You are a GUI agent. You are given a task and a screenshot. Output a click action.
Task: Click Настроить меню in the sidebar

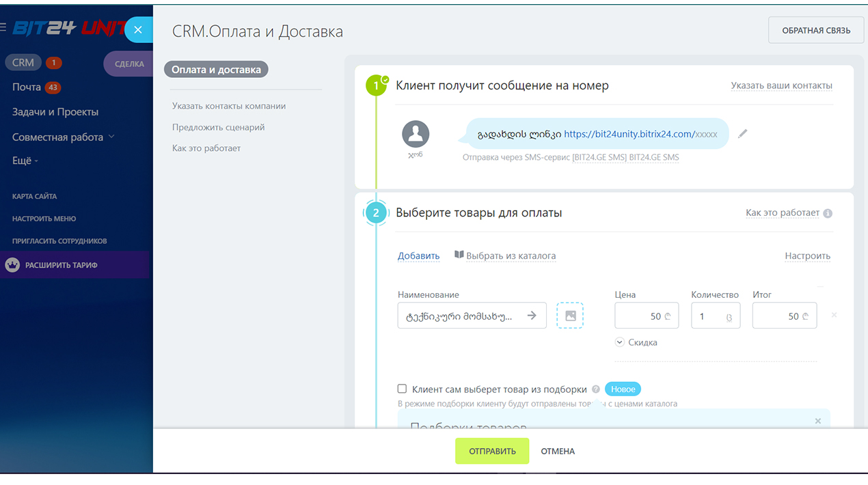44,219
